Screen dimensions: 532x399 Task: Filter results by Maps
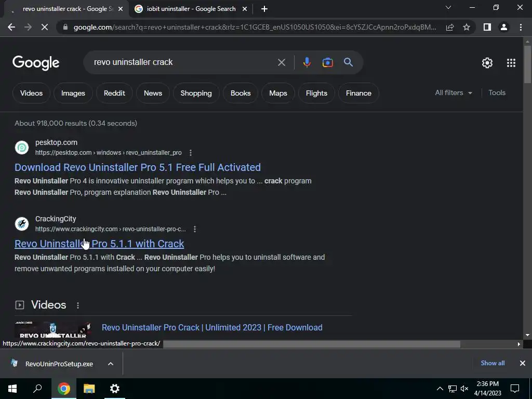(x=278, y=93)
